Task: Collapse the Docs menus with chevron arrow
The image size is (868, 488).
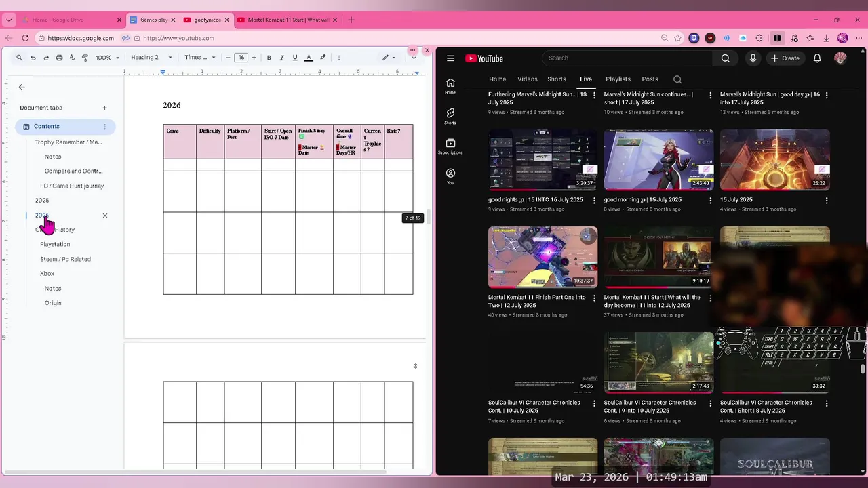Action: (414, 58)
